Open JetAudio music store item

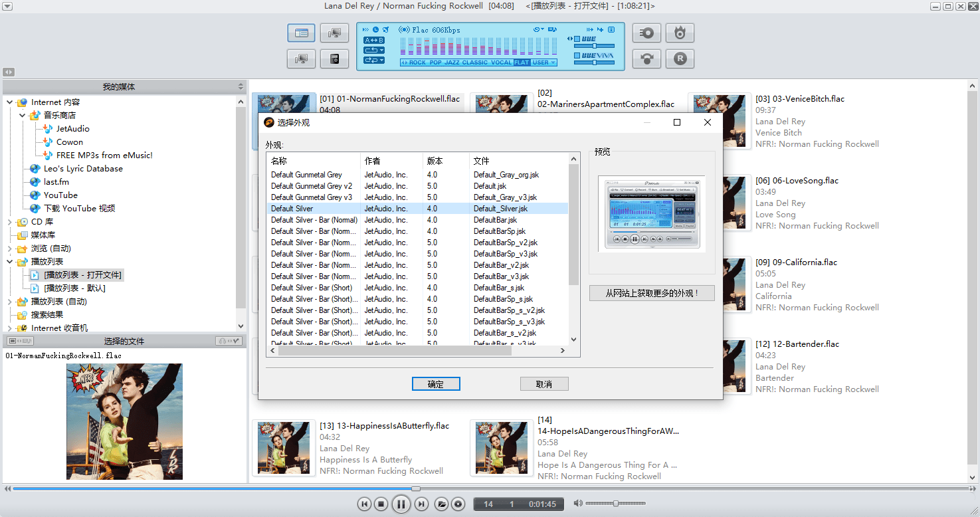72,129
